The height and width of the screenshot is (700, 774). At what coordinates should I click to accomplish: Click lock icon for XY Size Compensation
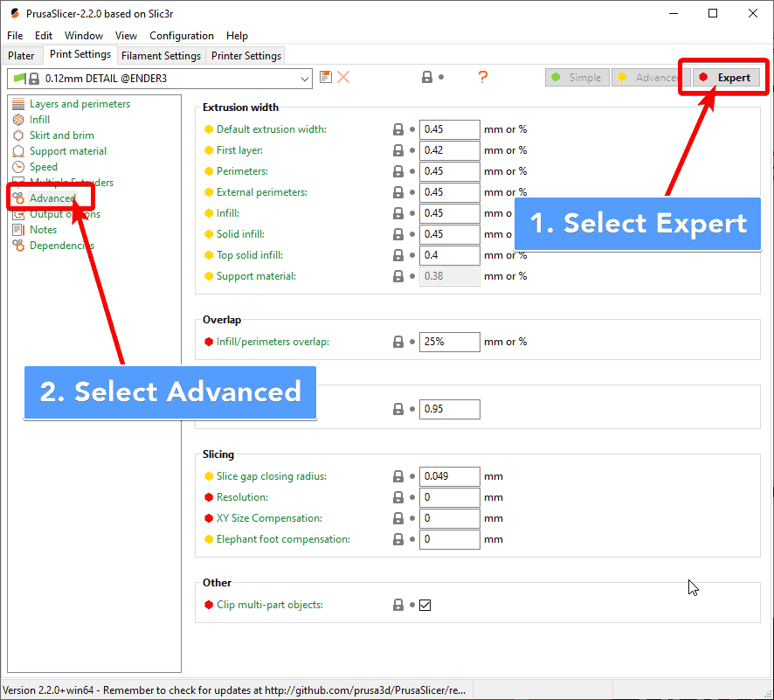pyautogui.click(x=397, y=518)
